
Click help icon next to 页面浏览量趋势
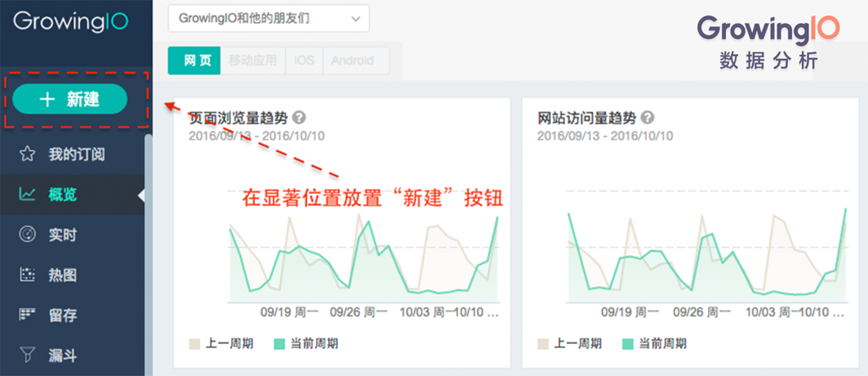pyautogui.click(x=300, y=118)
